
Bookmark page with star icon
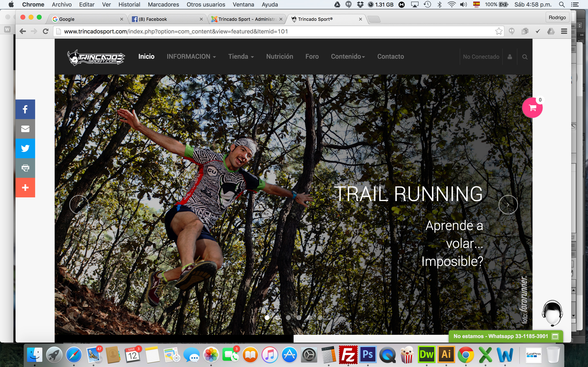(x=499, y=31)
